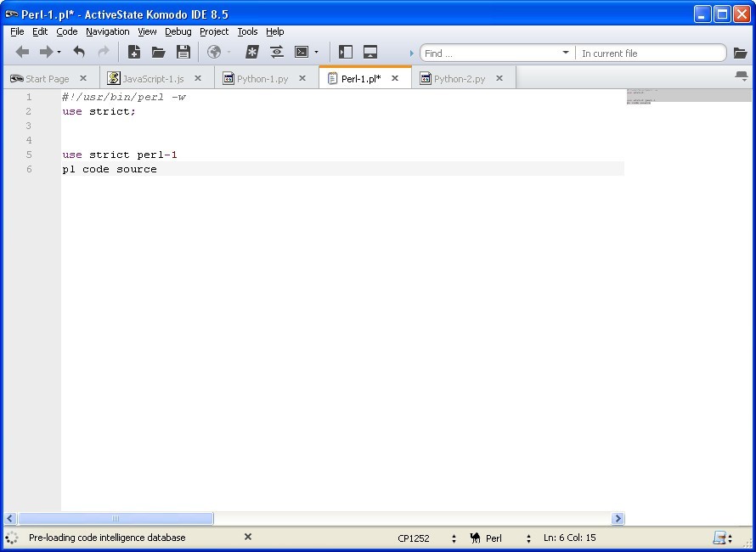This screenshot has width=756, height=552.
Task: Open the Code menu
Action: 67,31
